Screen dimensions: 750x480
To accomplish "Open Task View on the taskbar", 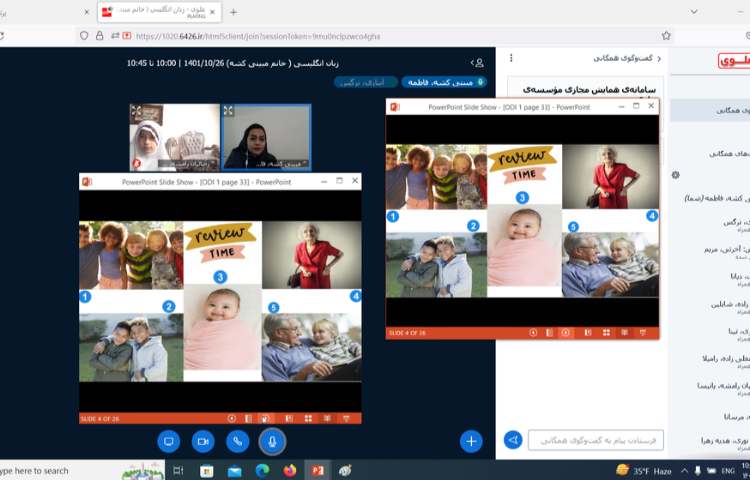I will (x=178, y=471).
